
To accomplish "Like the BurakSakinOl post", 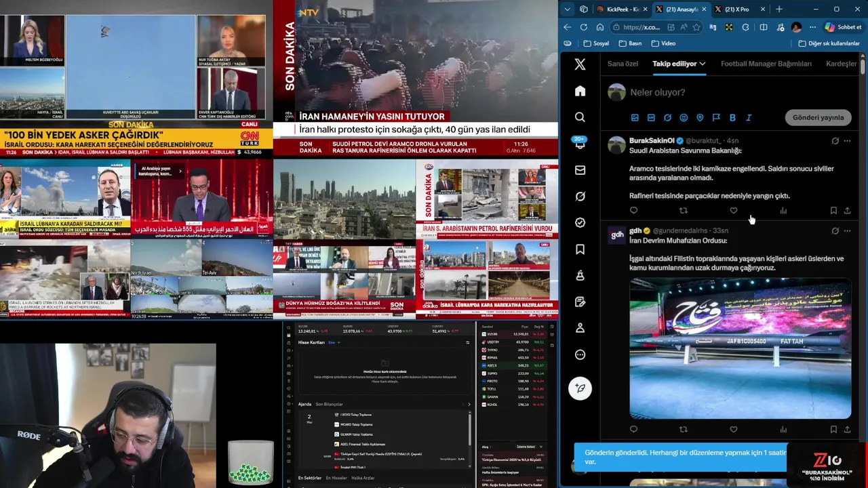I will click(x=734, y=211).
